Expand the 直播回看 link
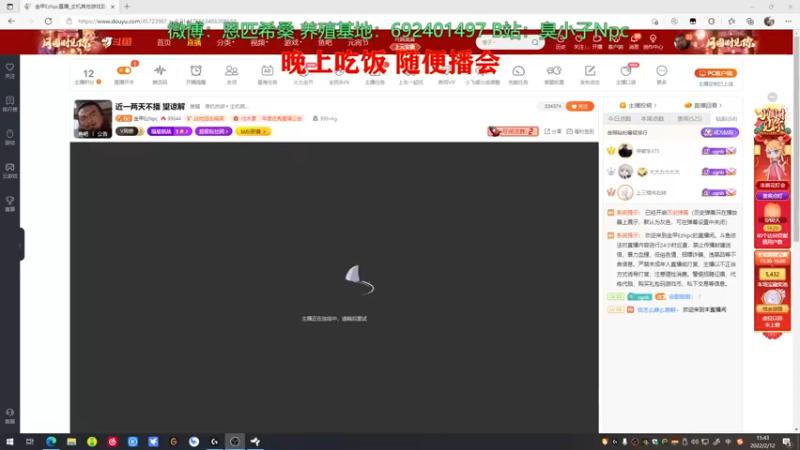800x450 pixels. (703, 105)
